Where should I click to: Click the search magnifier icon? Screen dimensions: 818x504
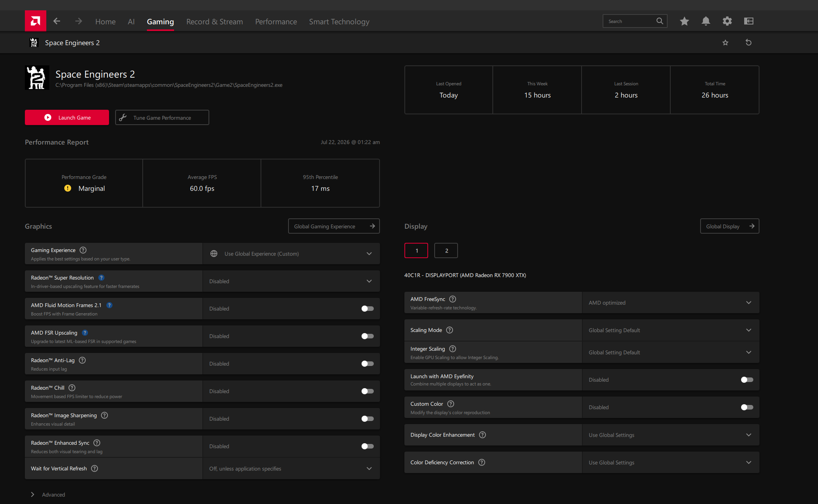click(660, 21)
